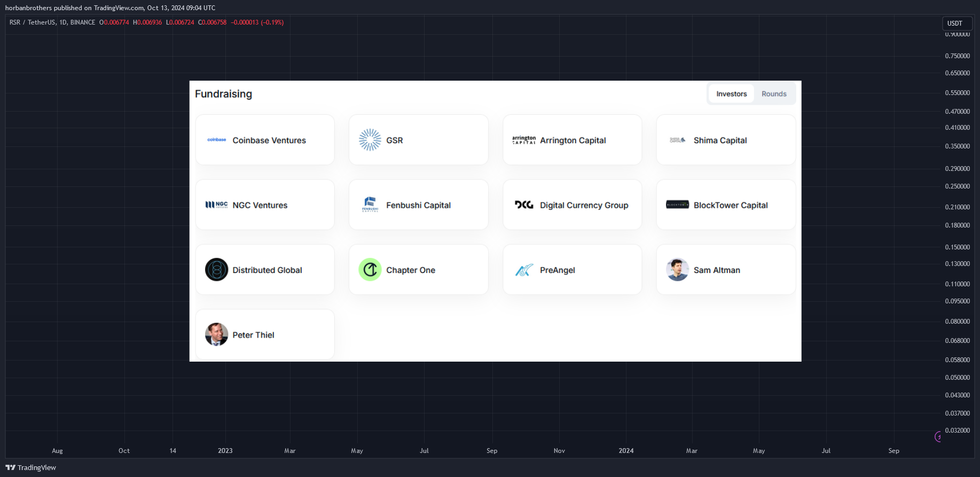Click the 0.750000 price axis label
Image resolution: width=980 pixels, height=477 pixels.
coord(957,56)
